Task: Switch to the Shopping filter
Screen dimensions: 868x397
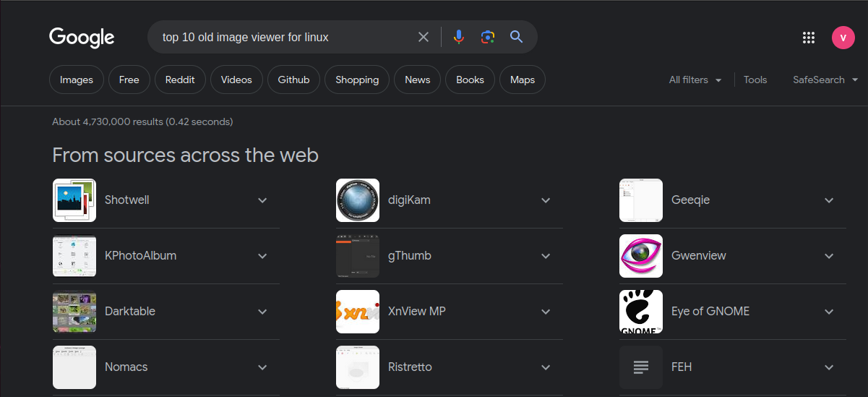Action: coord(357,80)
